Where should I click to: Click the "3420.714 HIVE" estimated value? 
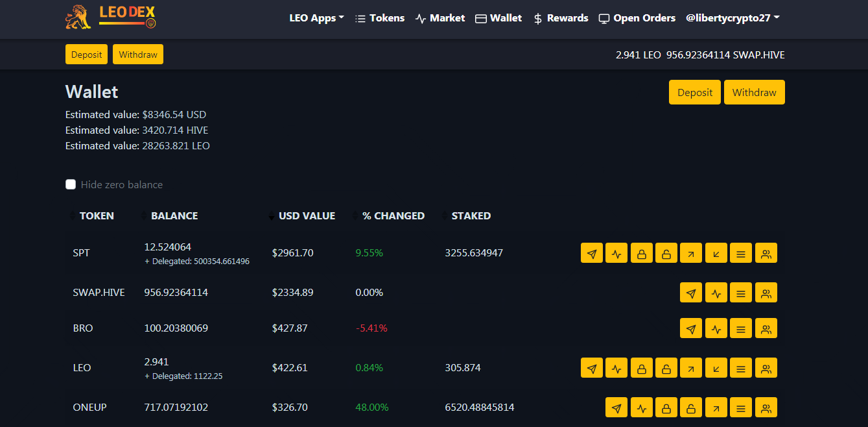coord(175,130)
